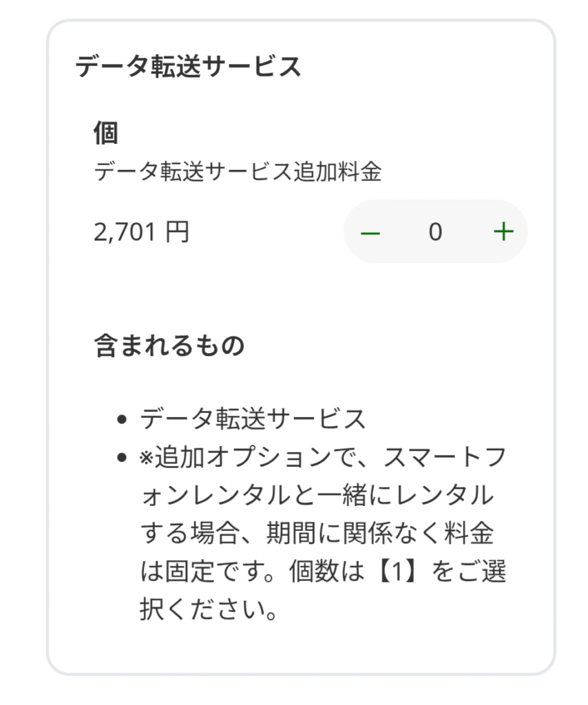Click the 択ください closing line of note
588x705 pixels.
[x=208, y=609]
